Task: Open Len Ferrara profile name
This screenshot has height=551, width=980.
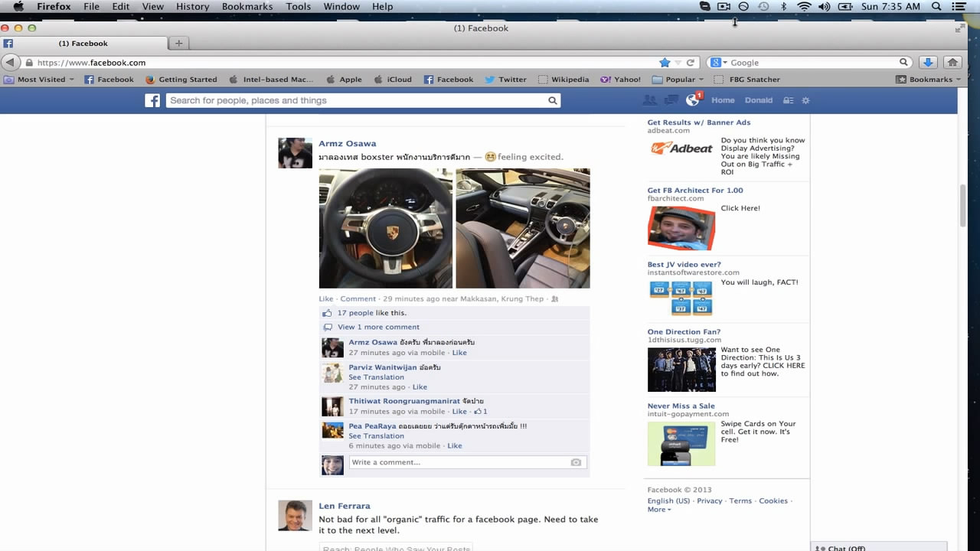Action: pos(345,506)
